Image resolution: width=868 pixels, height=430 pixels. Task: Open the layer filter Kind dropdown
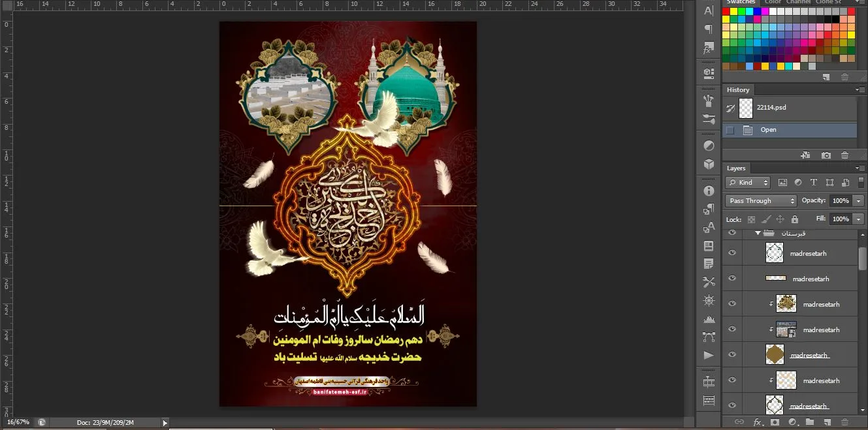pos(748,183)
